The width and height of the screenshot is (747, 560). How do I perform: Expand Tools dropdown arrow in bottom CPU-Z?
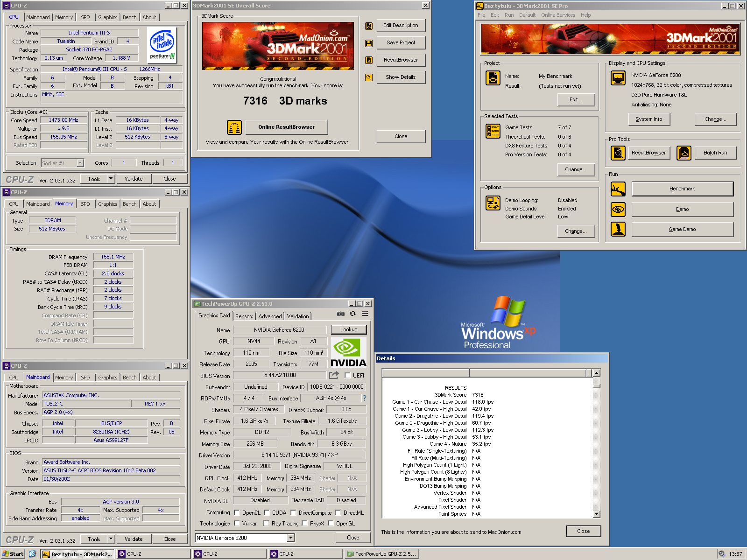111,539
